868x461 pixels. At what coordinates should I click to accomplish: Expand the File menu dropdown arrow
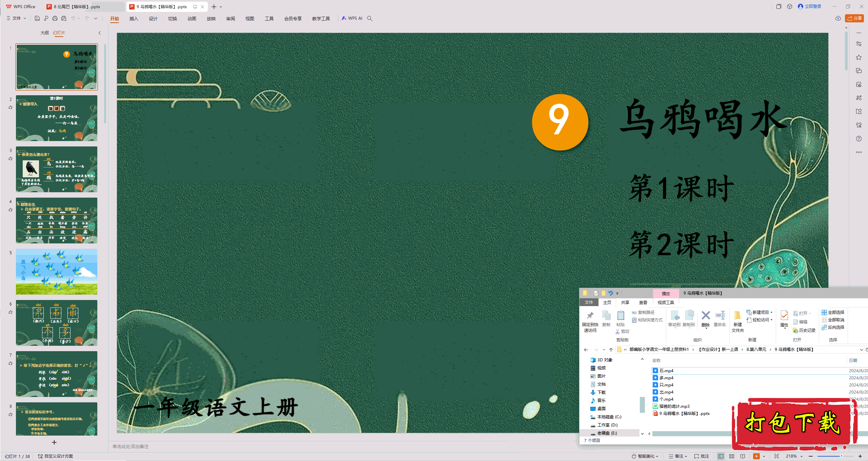[25, 18]
